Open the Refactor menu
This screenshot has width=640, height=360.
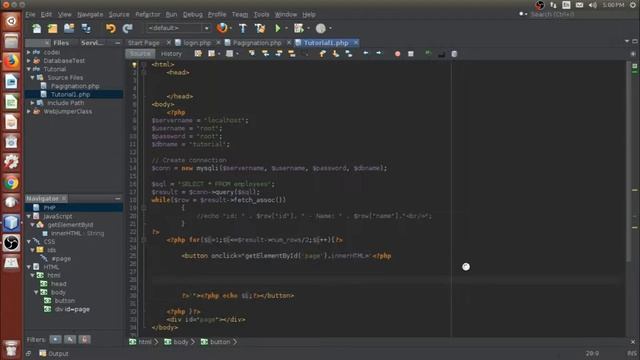148,14
